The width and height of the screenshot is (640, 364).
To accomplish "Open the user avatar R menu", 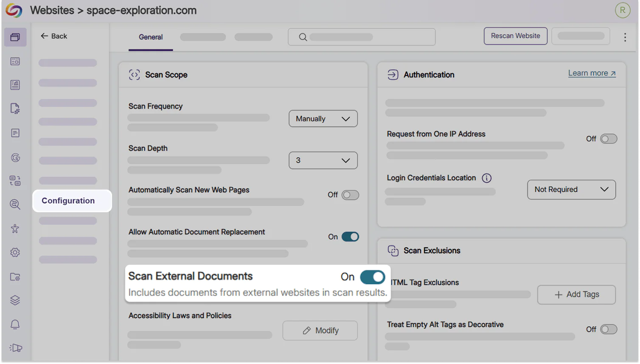I will point(623,10).
